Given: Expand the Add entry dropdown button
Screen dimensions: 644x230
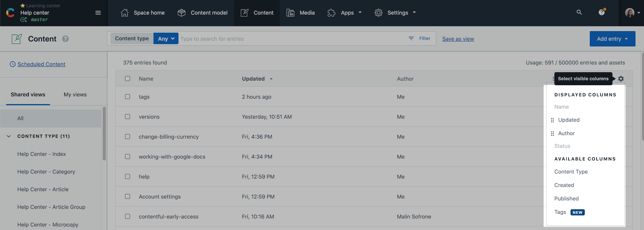Looking at the screenshot, I should (x=612, y=39).
